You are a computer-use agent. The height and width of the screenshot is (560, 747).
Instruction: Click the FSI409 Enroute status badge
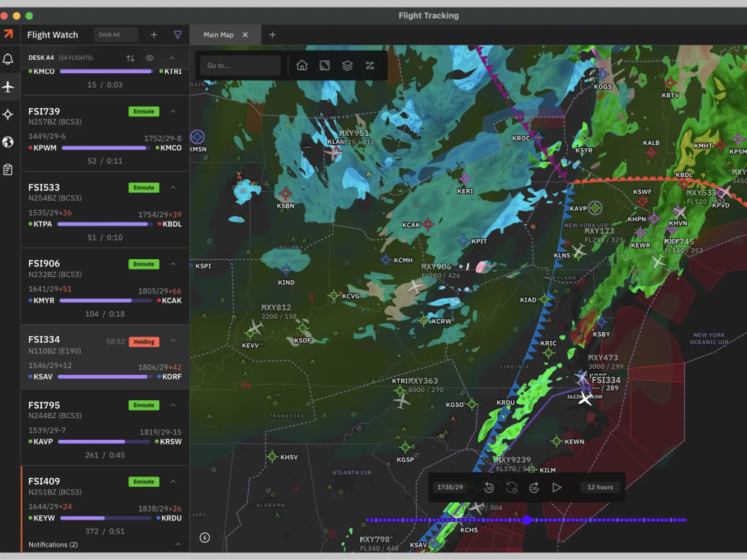[x=144, y=482]
